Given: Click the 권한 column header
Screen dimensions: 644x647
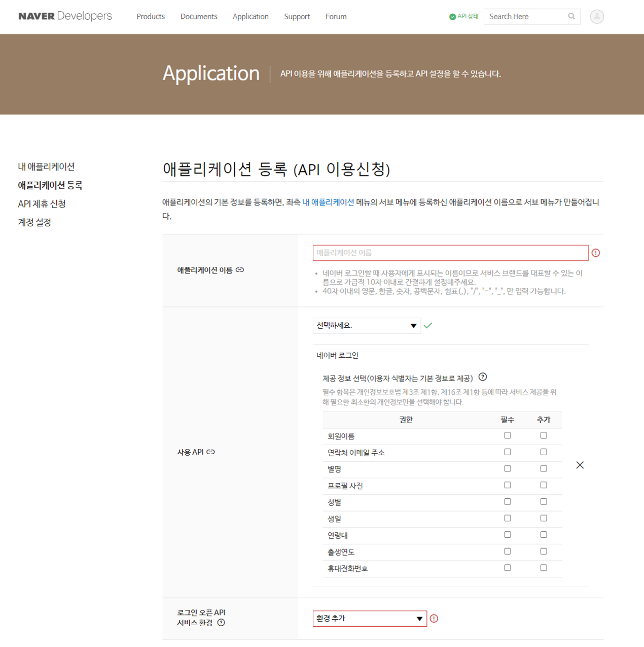Looking at the screenshot, I should 406,420.
